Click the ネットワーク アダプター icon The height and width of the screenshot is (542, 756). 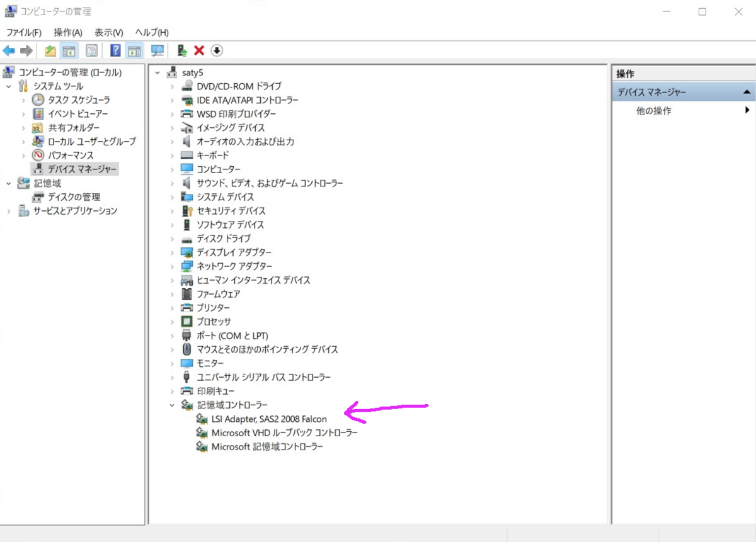(x=186, y=266)
